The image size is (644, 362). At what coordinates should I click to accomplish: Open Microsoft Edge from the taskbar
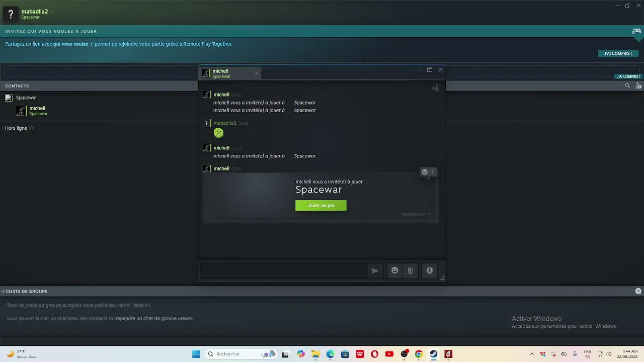coord(330,354)
